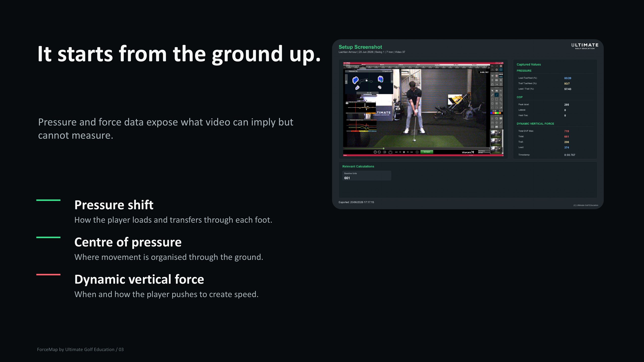Select the eraser tool
Image resolution: width=644 pixels, height=362 pixels.
(501, 108)
